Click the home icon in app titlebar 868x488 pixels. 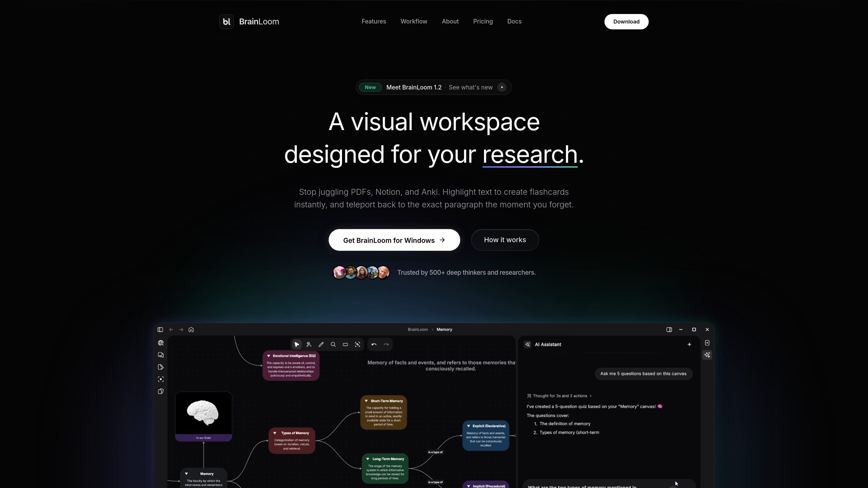click(191, 329)
